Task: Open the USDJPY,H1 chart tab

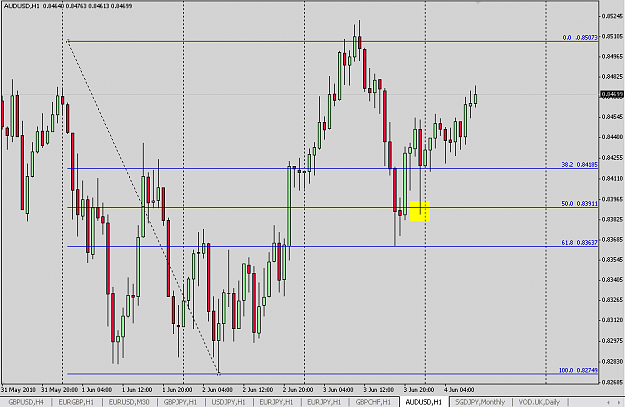Action: tap(228, 402)
